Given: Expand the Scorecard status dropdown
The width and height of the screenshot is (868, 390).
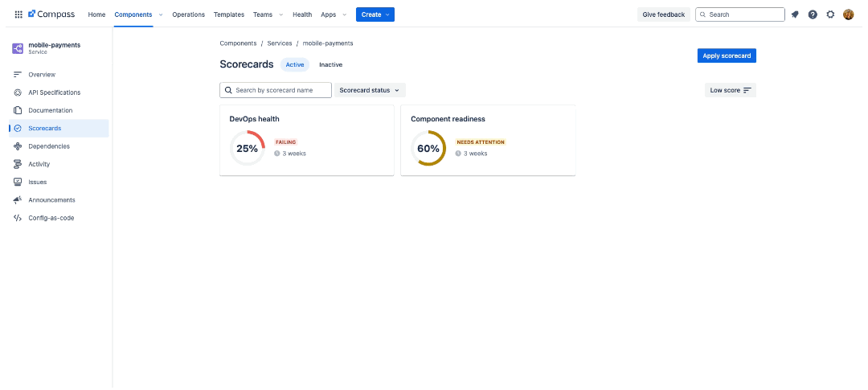Looking at the screenshot, I should [x=370, y=90].
